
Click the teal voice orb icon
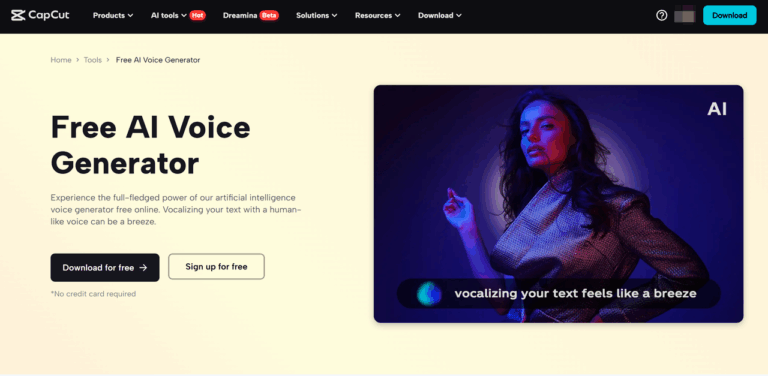[429, 294]
